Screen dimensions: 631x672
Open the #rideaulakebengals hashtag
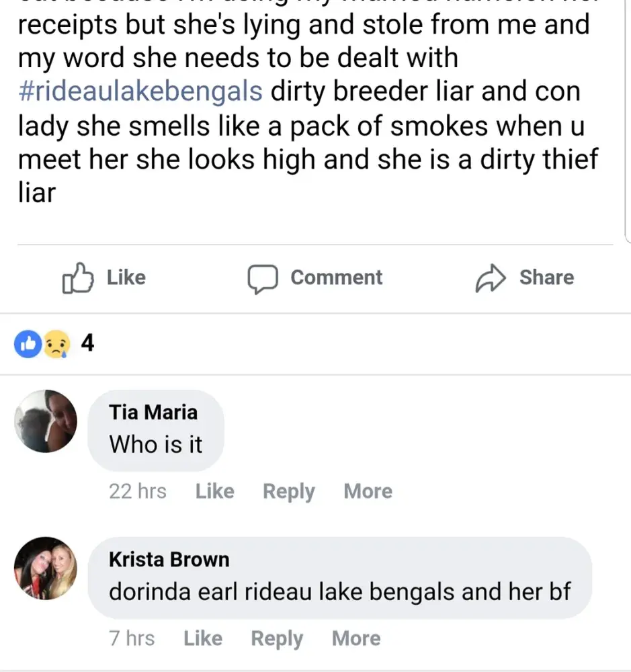pos(140,91)
